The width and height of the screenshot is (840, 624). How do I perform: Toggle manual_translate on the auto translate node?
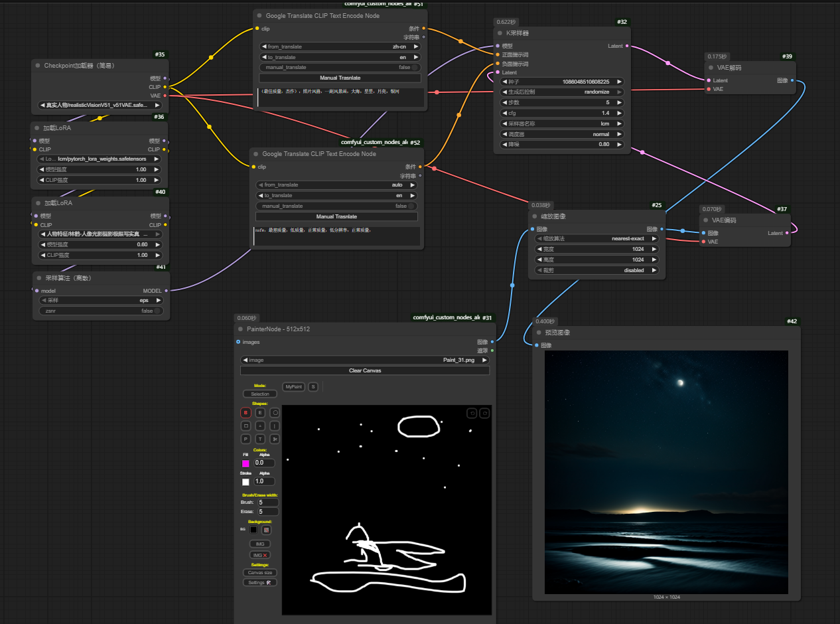(411, 206)
